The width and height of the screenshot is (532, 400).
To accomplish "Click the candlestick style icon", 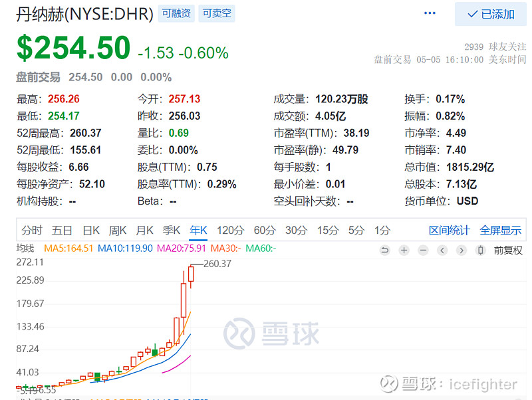I will point(480,250).
